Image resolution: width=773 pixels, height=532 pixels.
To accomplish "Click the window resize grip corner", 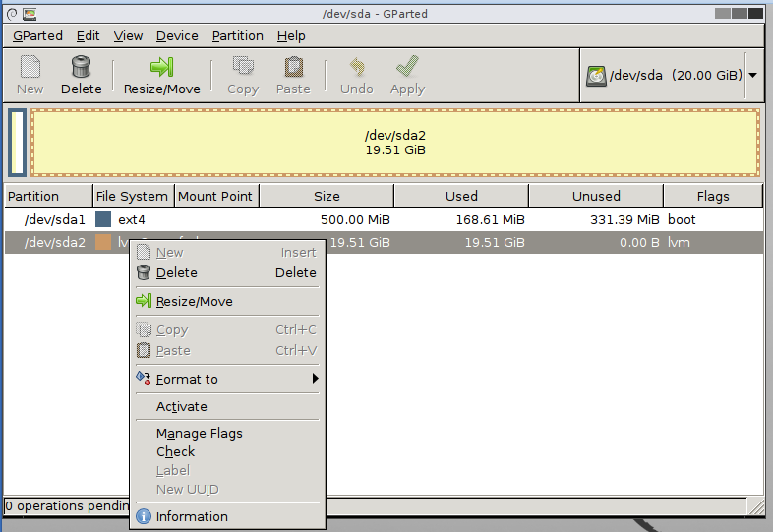I will 756,506.
